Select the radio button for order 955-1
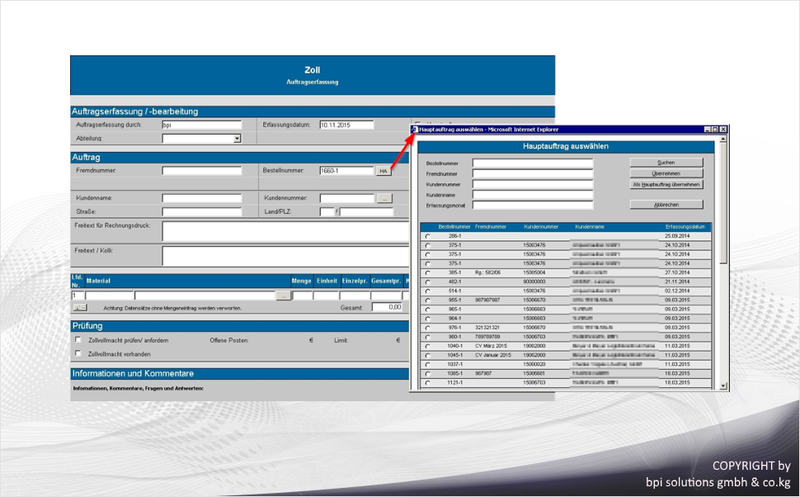The height and width of the screenshot is (497, 800). tap(428, 301)
